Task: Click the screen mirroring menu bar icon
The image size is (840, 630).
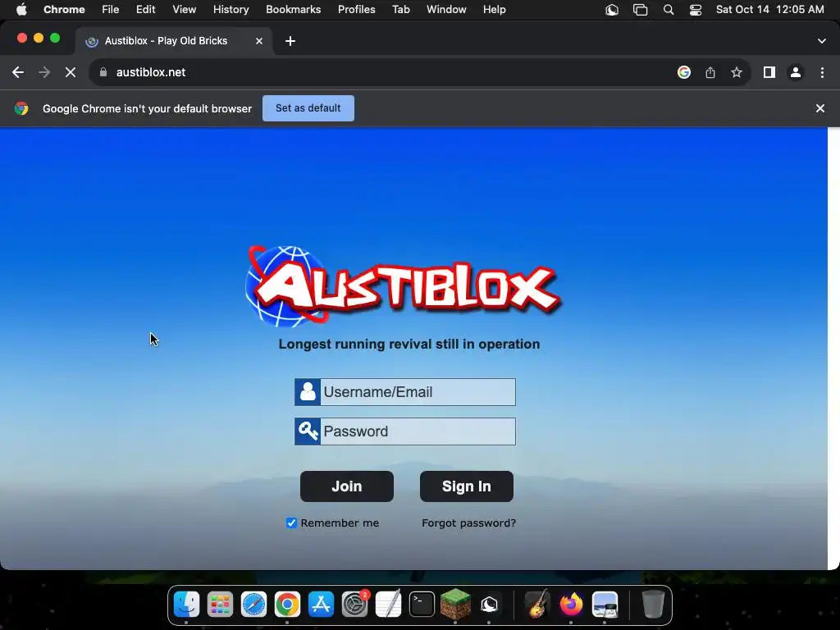Action: tap(640, 10)
